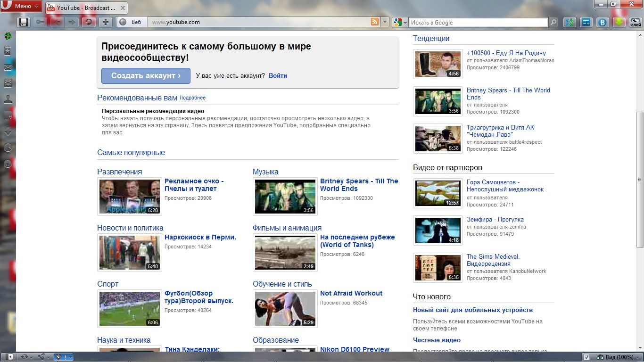Image resolution: width=644 pixels, height=362 pixels.
Task: Open the Новости и политика category
Action: pyautogui.click(x=130, y=228)
